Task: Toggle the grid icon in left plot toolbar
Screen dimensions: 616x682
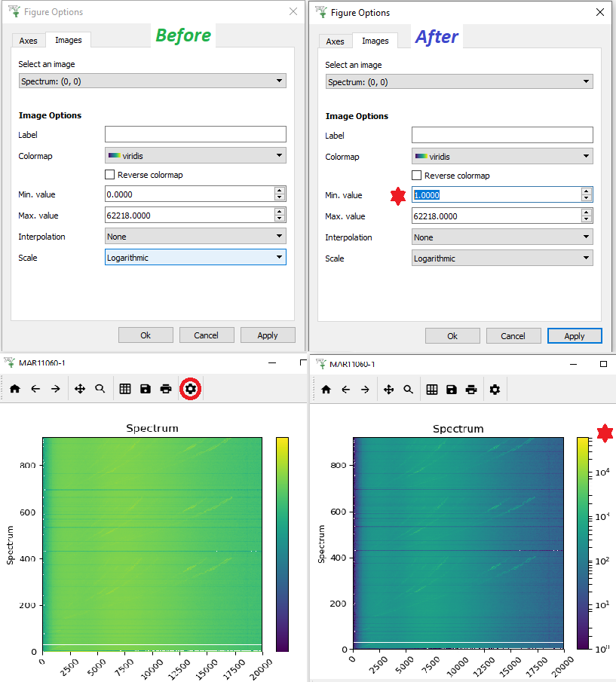Action: click(125, 389)
